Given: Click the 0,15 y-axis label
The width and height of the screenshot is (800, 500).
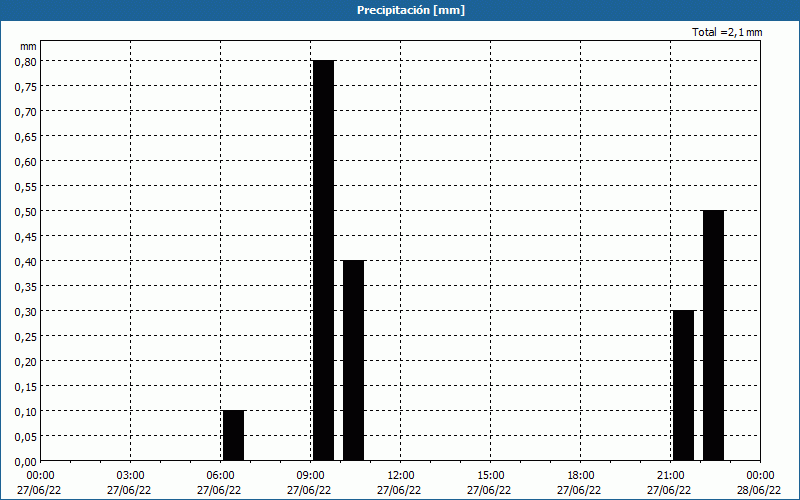Looking at the screenshot, I should pyautogui.click(x=26, y=386).
